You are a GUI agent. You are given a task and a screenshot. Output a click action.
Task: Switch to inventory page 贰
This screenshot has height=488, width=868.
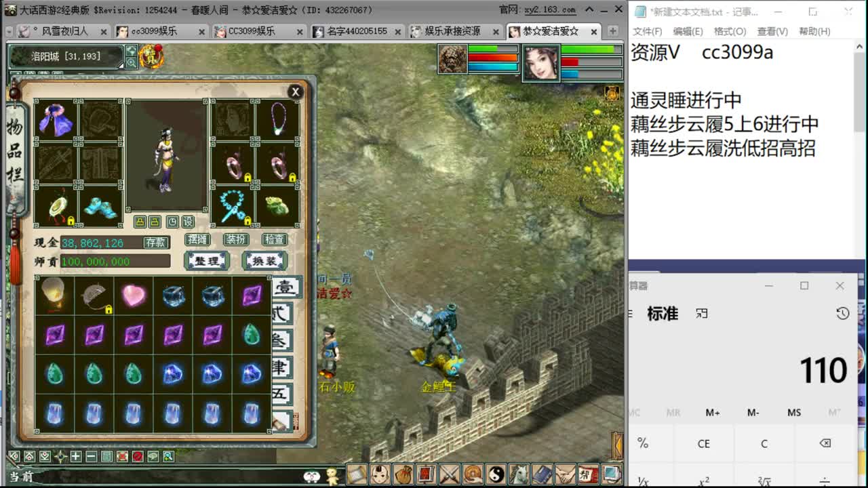[x=281, y=313]
